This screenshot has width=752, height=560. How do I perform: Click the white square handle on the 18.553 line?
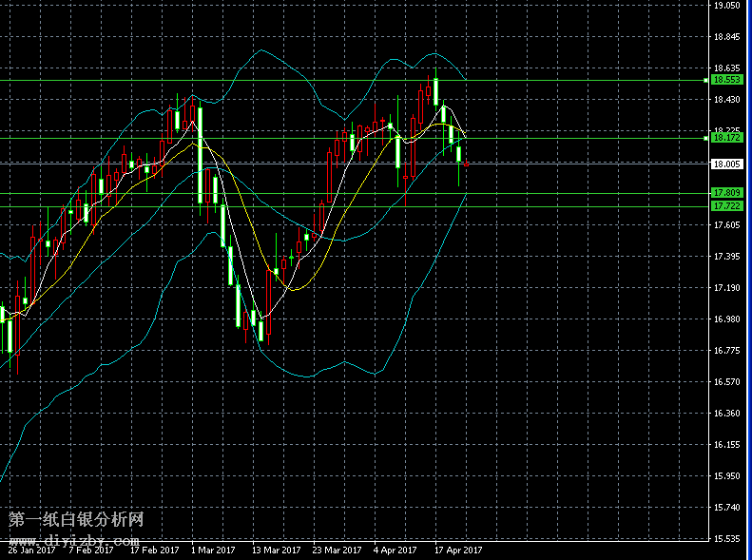click(704, 81)
